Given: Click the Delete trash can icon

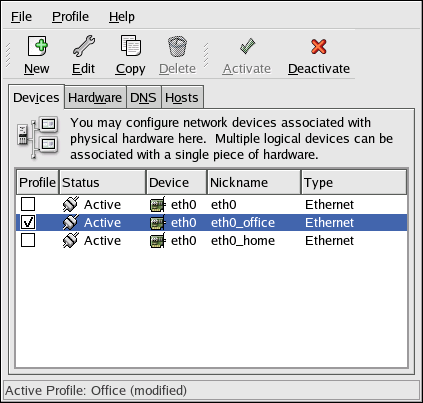Looking at the screenshot, I should coord(177,46).
